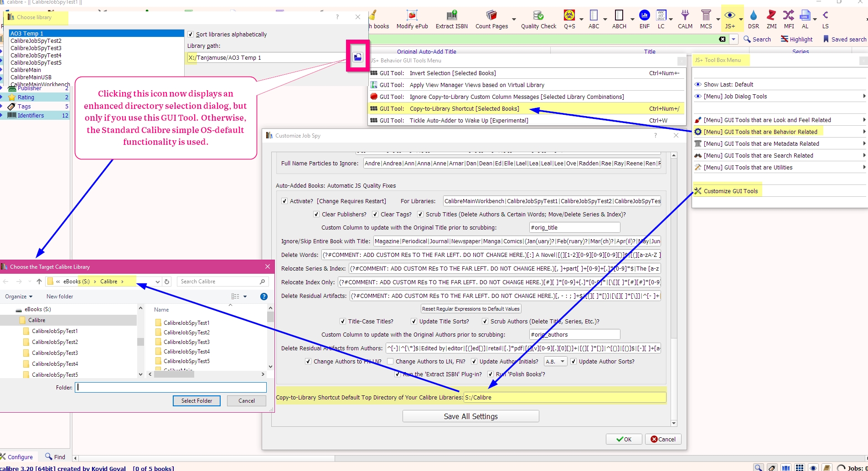868x471 pixels.
Task: Open the view options dropdown in folder dialog
Action: (x=245, y=297)
